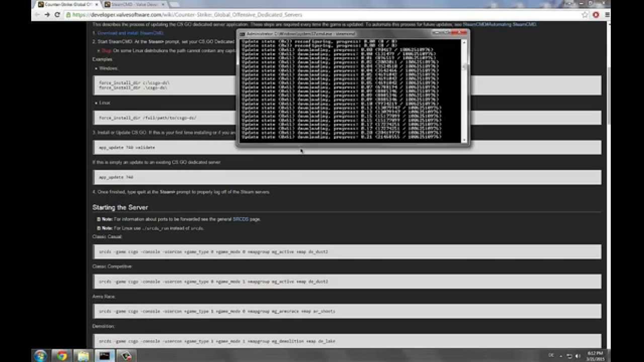Switch to the SteamCMD Valve Developer tab
This screenshot has width=644, height=362.
coord(134,5)
